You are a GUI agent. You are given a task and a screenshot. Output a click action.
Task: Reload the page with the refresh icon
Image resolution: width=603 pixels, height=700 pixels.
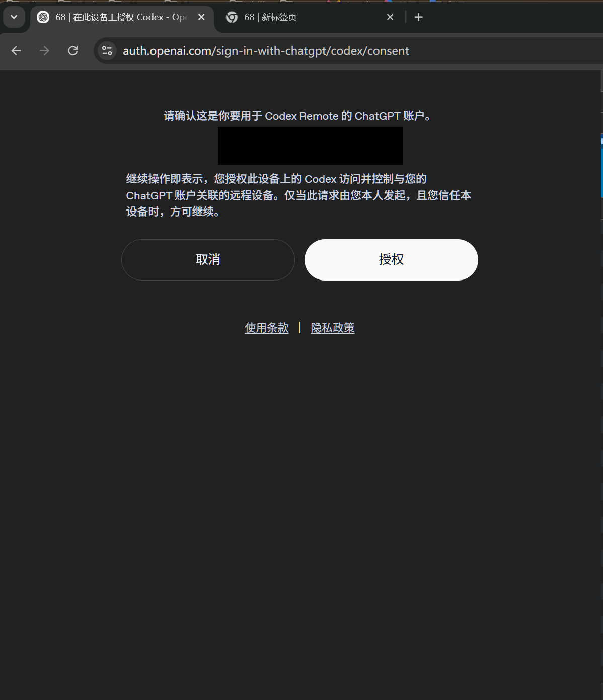point(73,51)
